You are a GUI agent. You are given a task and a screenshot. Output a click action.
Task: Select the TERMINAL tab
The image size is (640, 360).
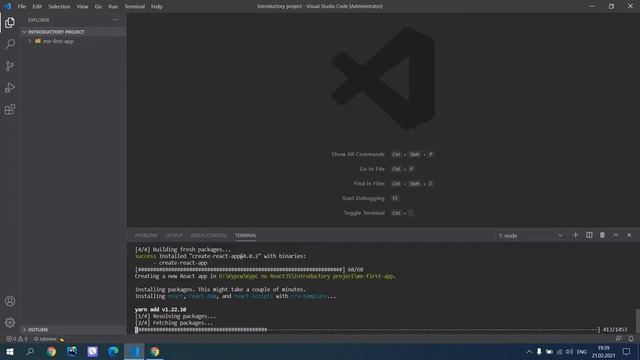(245, 236)
